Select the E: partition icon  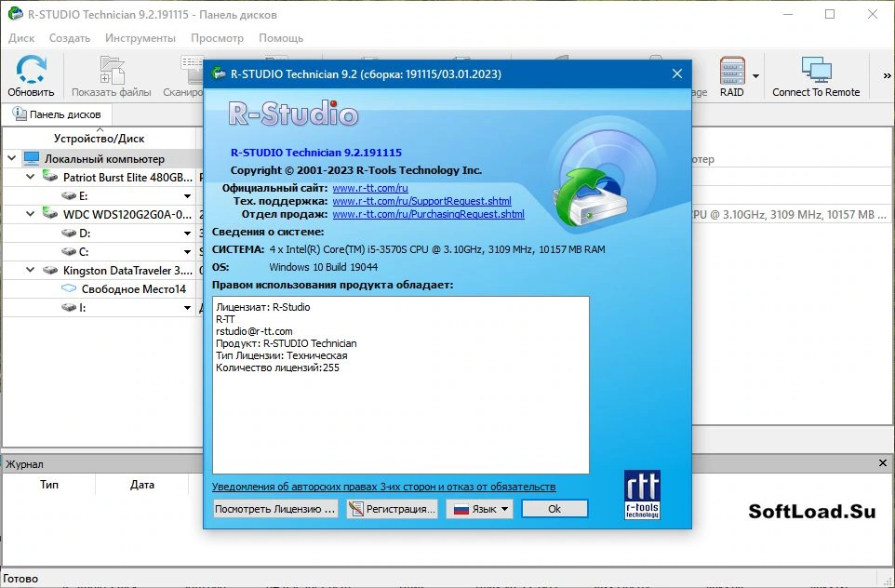(x=69, y=195)
